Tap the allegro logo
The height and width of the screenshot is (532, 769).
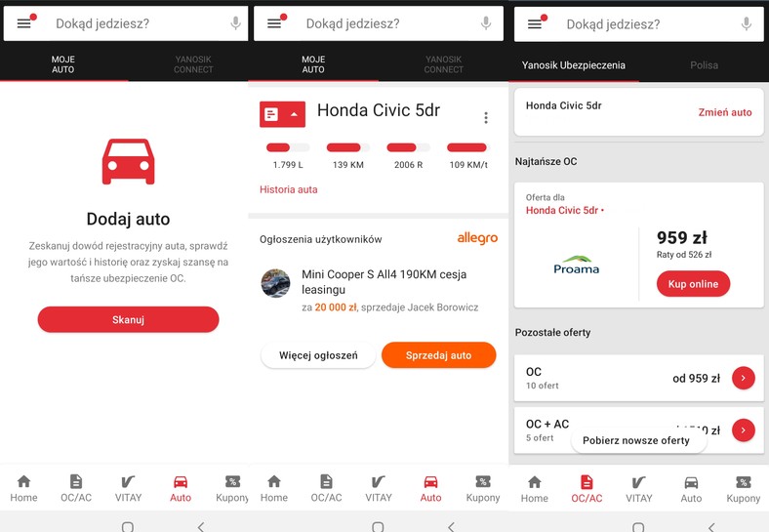[477, 238]
